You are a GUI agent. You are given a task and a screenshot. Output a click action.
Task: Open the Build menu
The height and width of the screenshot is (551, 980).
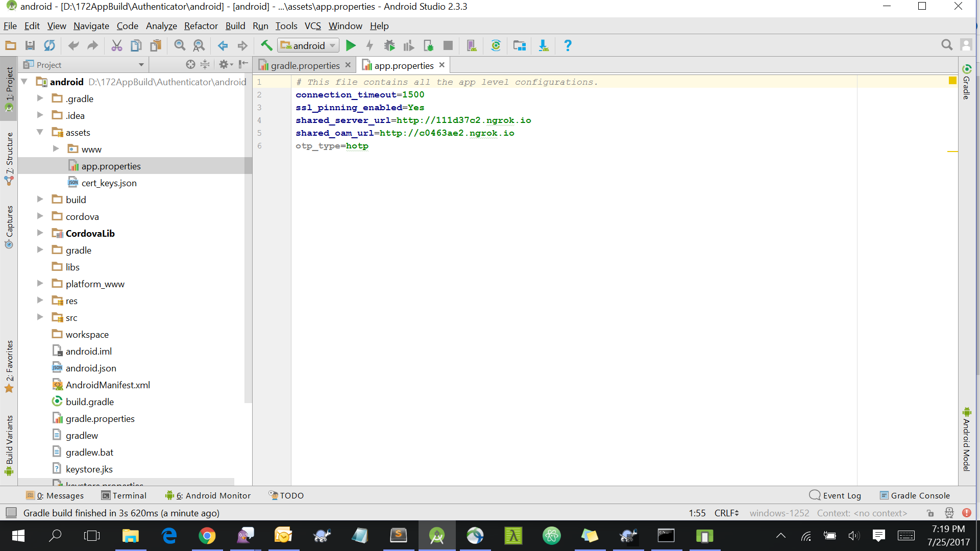[235, 26]
